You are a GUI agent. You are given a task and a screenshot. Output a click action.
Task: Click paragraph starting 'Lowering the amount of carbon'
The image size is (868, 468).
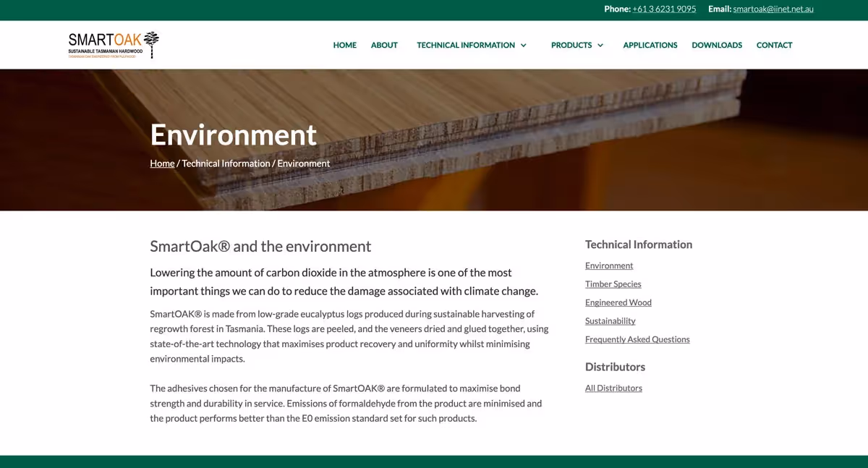click(344, 282)
